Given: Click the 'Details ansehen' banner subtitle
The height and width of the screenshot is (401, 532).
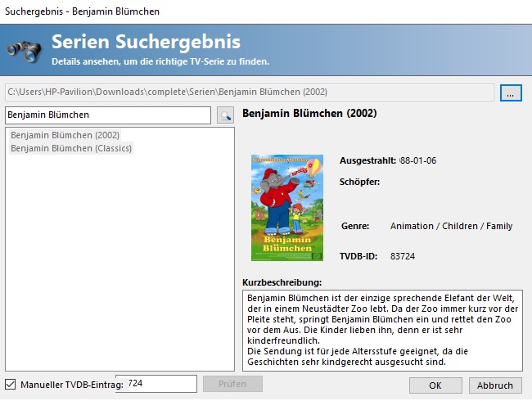Looking at the screenshot, I should 160,61.
